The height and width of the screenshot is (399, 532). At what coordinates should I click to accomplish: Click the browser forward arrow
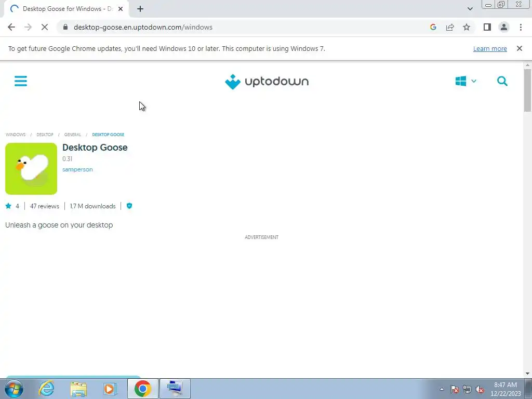pos(28,27)
